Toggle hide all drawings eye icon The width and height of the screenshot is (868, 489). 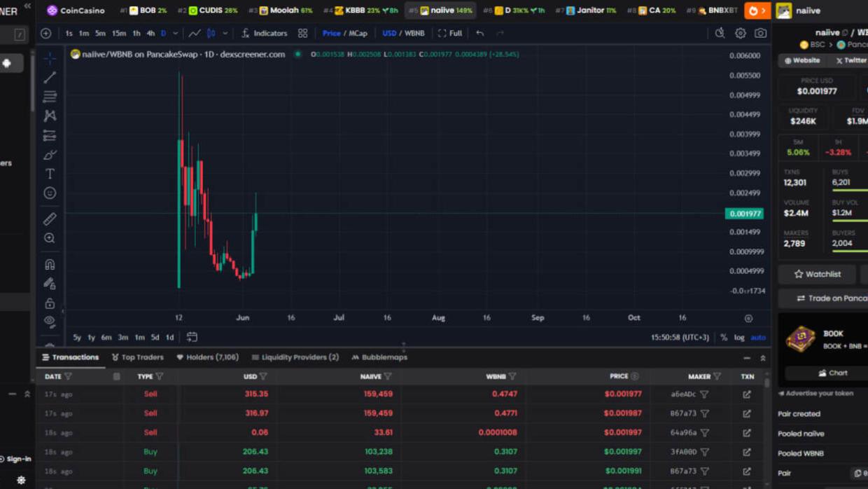(x=50, y=322)
